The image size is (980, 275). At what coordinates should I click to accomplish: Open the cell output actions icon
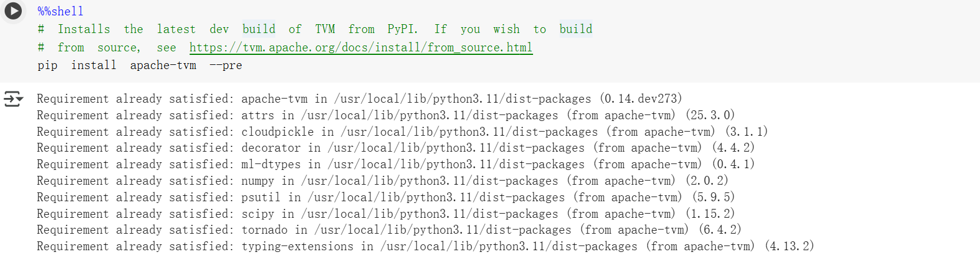tap(13, 99)
